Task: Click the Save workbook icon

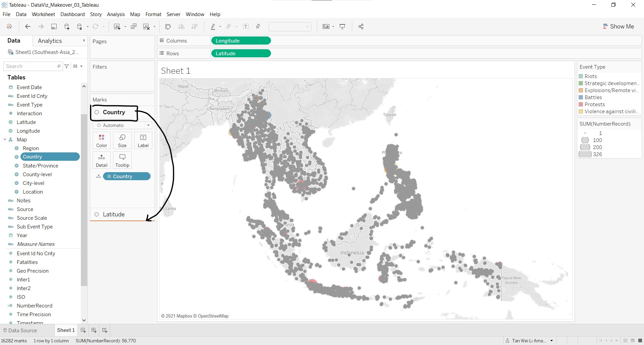Action: [54, 27]
